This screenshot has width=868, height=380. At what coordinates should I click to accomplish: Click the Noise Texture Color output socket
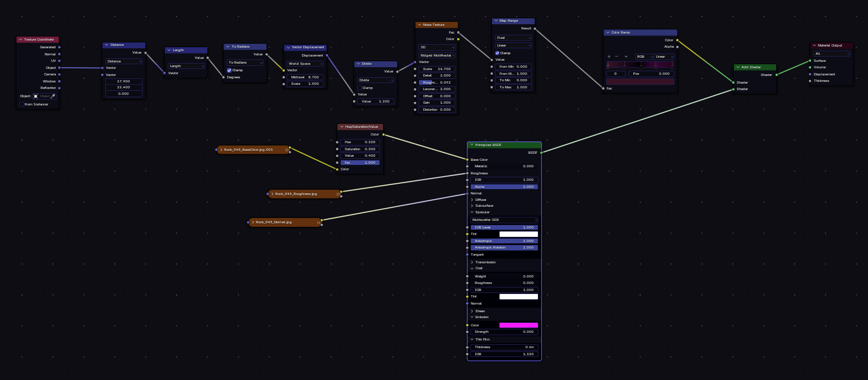point(458,39)
